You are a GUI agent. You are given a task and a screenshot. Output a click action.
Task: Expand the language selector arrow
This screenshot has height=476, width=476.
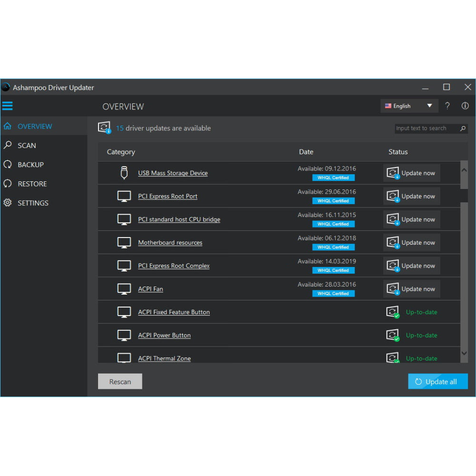429,106
